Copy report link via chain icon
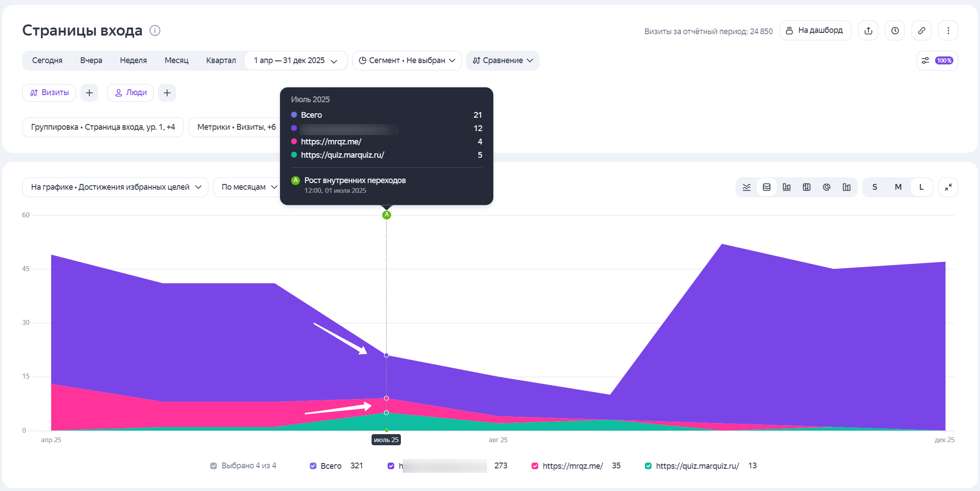The height and width of the screenshot is (491, 980). (922, 31)
